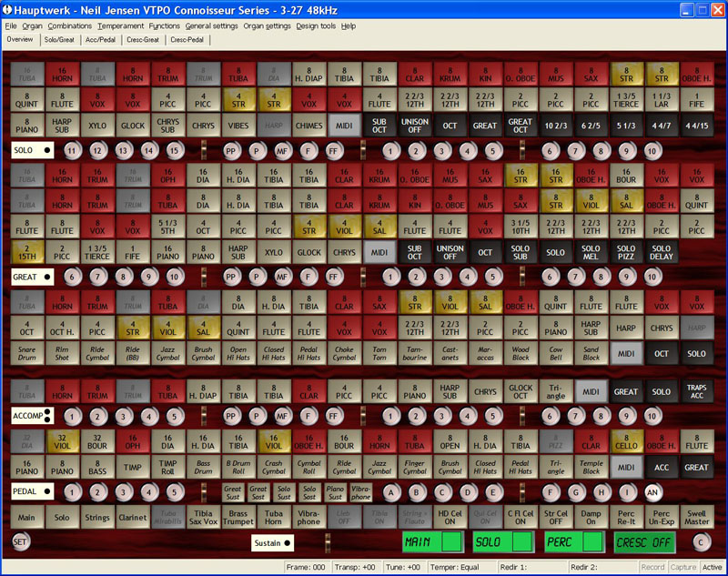Enable the SOLO MEL coupler

tap(591, 252)
